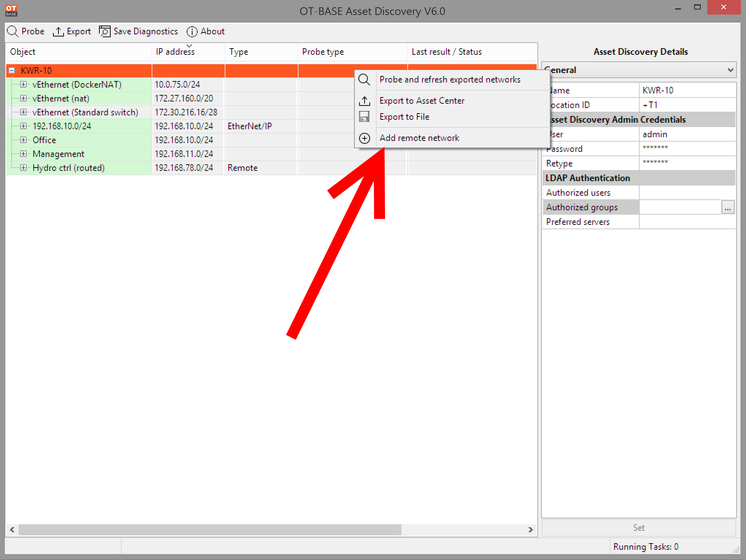This screenshot has height=560, width=746.
Task: Expand the Management network node
Action: pyautogui.click(x=23, y=154)
